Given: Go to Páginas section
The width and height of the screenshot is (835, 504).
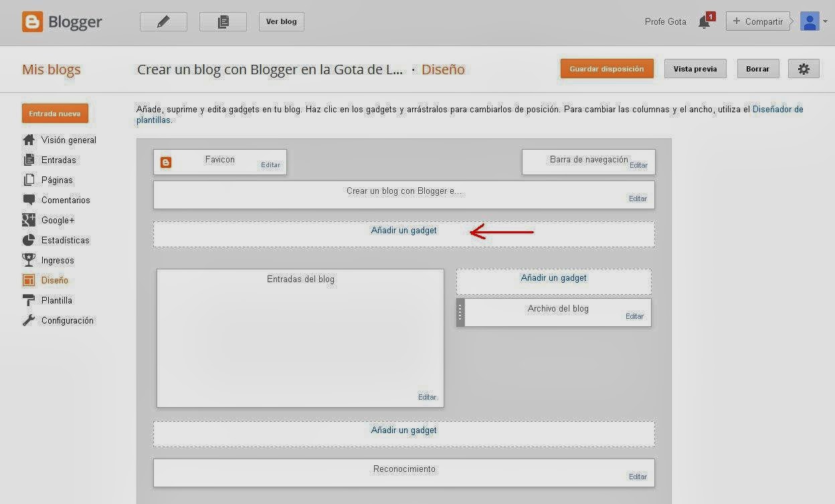Looking at the screenshot, I should (x=57, y=180).
